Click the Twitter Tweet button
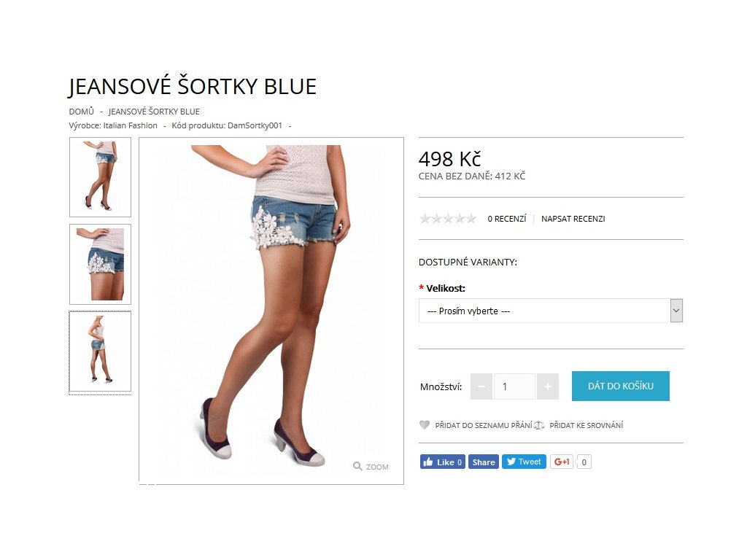Image resolution: width=747 pixels, height=560 pixels. (524, 462)
